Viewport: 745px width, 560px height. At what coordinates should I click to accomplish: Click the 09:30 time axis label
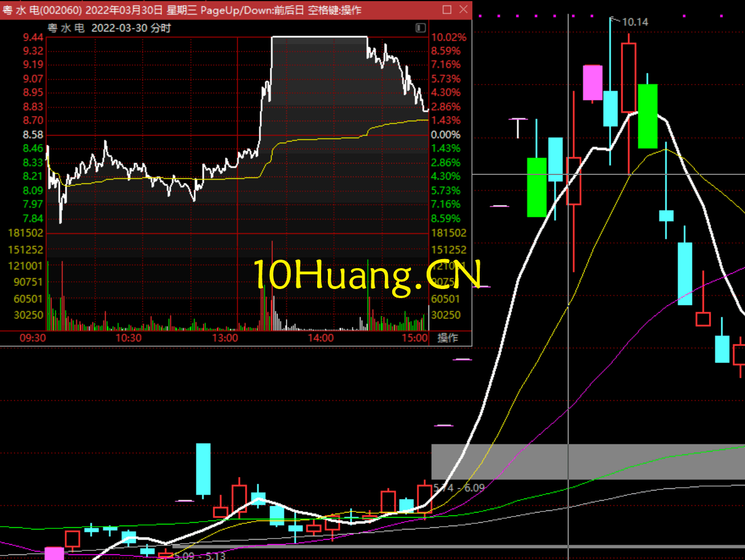(33, 338)
